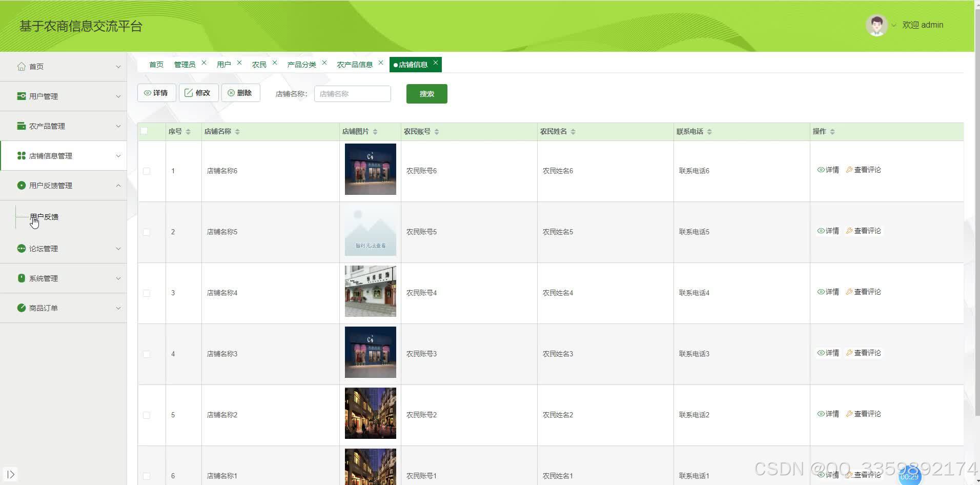The image size is (980, 485).
Task: Focus the 店铺名称 search input field
Action: [x=353, y=94]
